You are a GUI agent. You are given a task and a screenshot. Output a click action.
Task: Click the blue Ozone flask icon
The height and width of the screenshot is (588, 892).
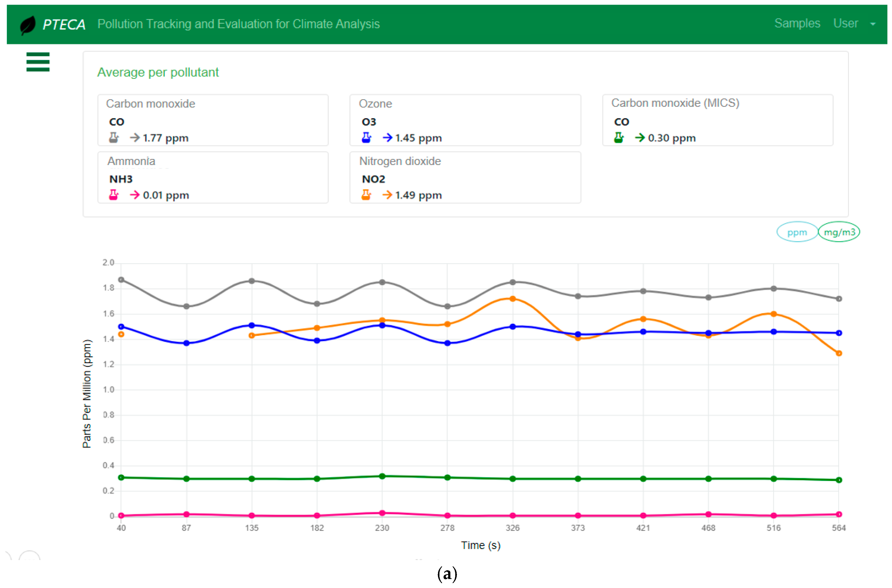tap(366, 138)
